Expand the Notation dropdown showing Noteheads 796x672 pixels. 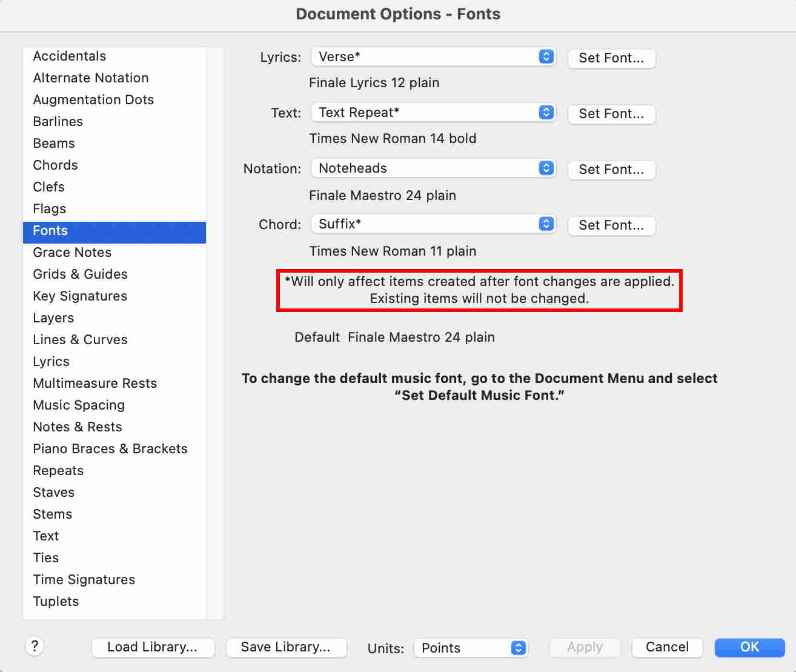[433, 168]
